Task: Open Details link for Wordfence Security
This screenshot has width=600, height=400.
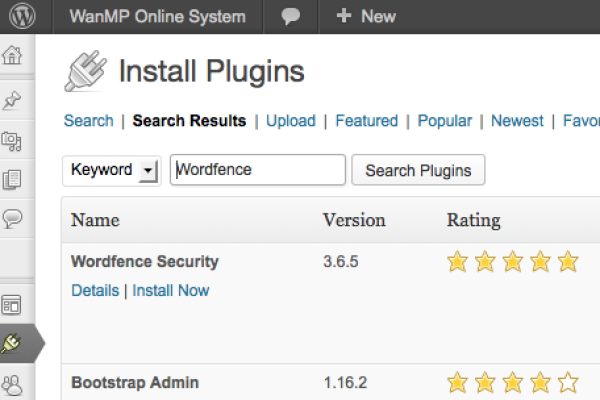Action: pos(94,291)
